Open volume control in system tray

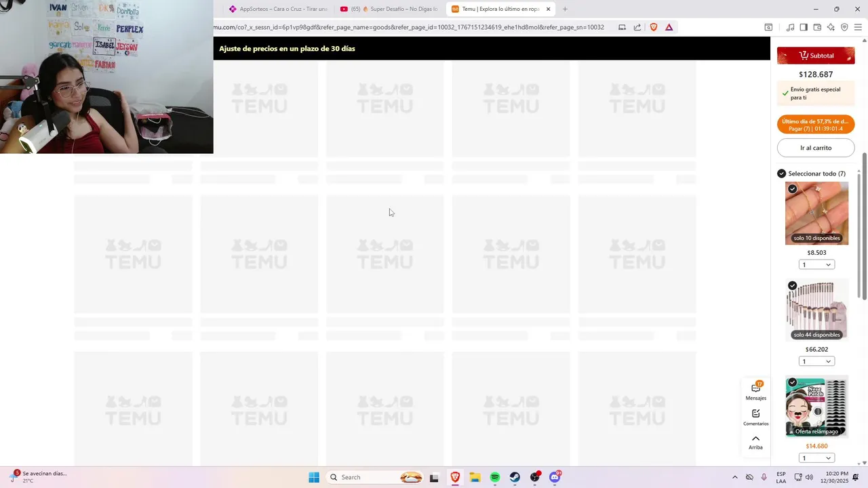pyautogui.click(x=809, y=477)
